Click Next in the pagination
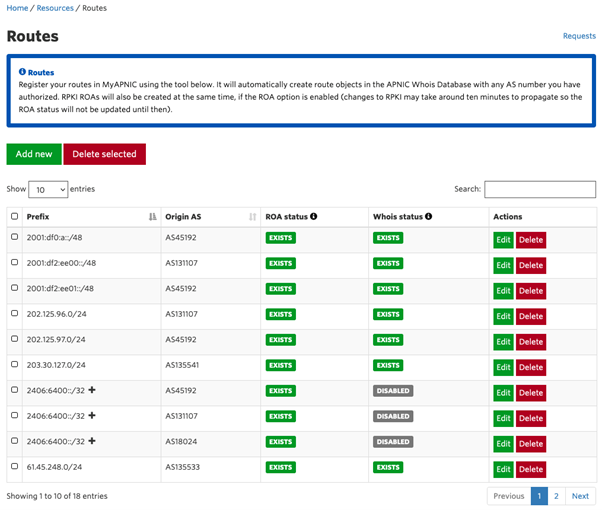Screen dimensions: 602x510 580,496
